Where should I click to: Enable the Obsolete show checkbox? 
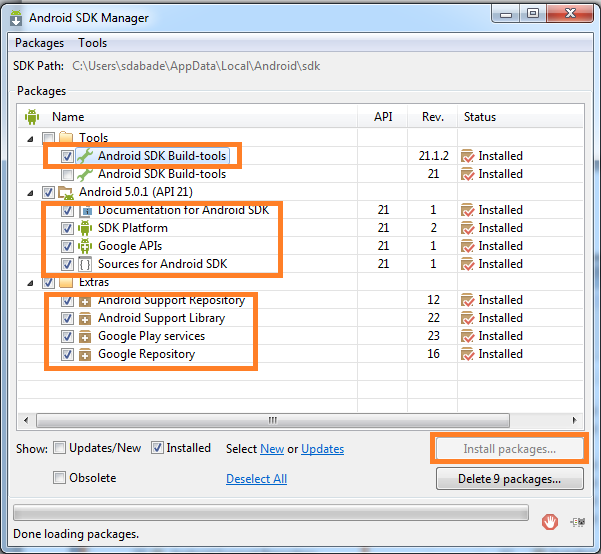(x=59, y=478)
